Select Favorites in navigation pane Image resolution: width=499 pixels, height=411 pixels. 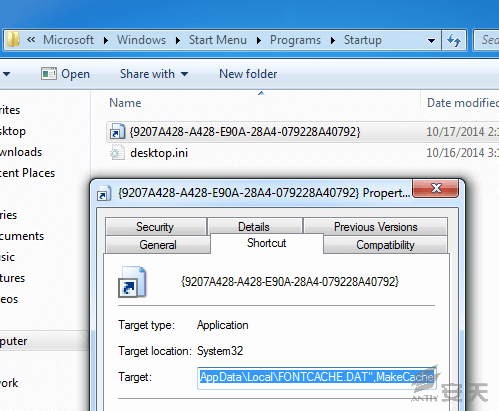[10, 110]
